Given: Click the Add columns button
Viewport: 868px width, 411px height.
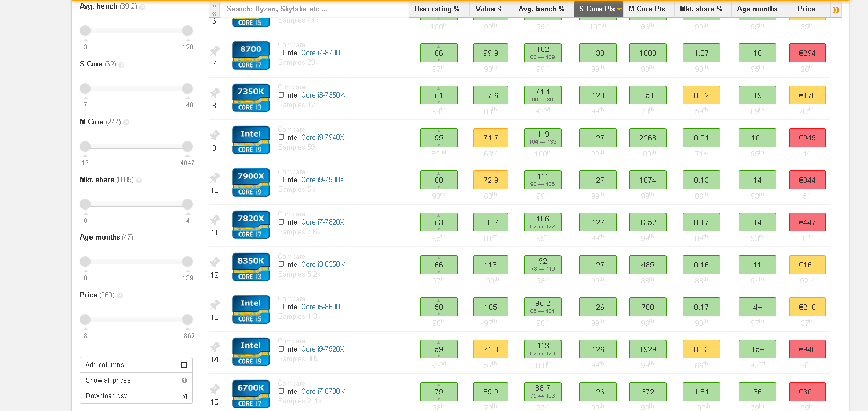Looking at the screenshot, I should (136, 365).
